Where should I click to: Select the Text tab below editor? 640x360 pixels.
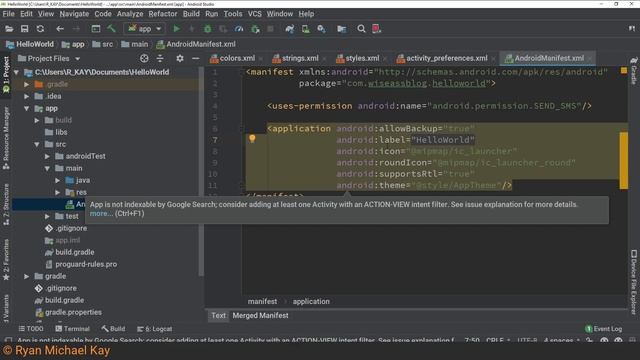click(x=218, y=316)
